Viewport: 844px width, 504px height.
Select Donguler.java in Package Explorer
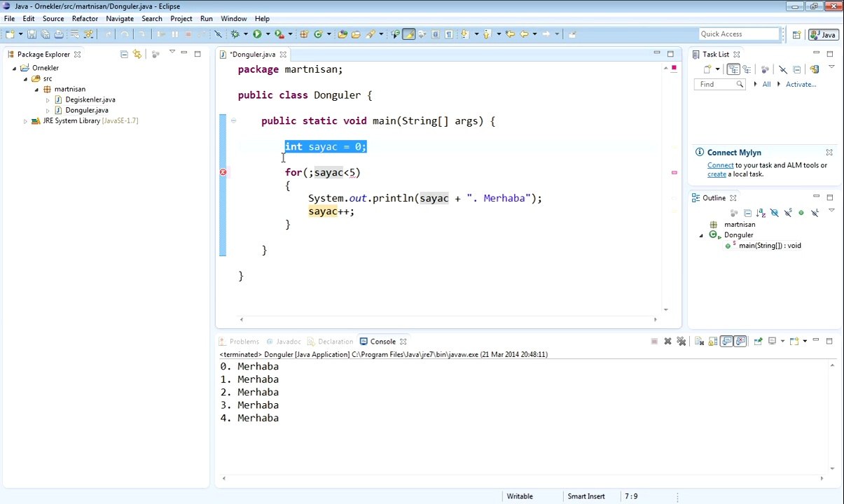tap(87, 110)
